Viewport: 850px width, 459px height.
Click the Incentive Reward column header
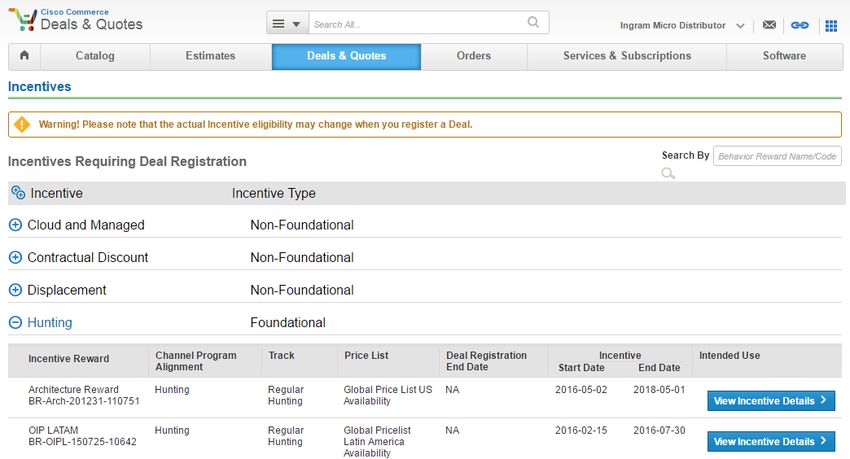click(x=69, y=359)
